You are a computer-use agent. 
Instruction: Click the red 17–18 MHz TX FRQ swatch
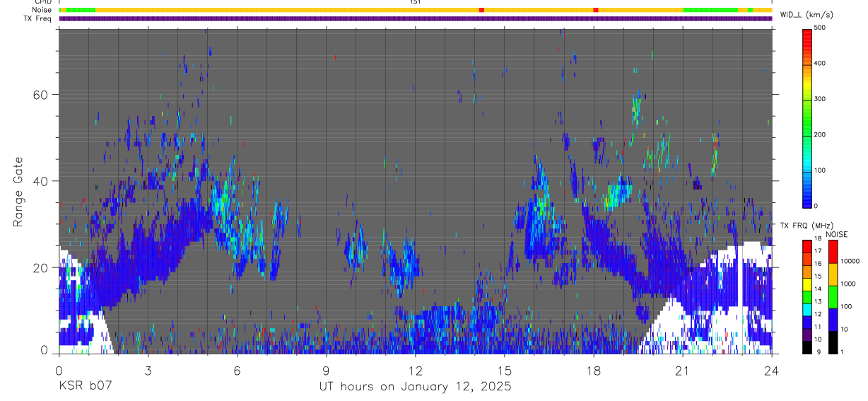807,247
